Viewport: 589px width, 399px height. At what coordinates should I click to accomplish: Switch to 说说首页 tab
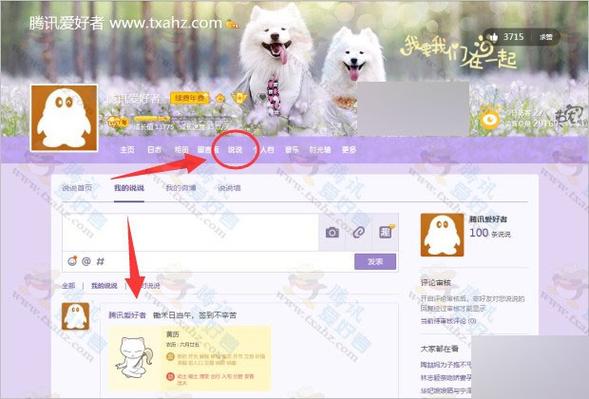tap(77, 188)
